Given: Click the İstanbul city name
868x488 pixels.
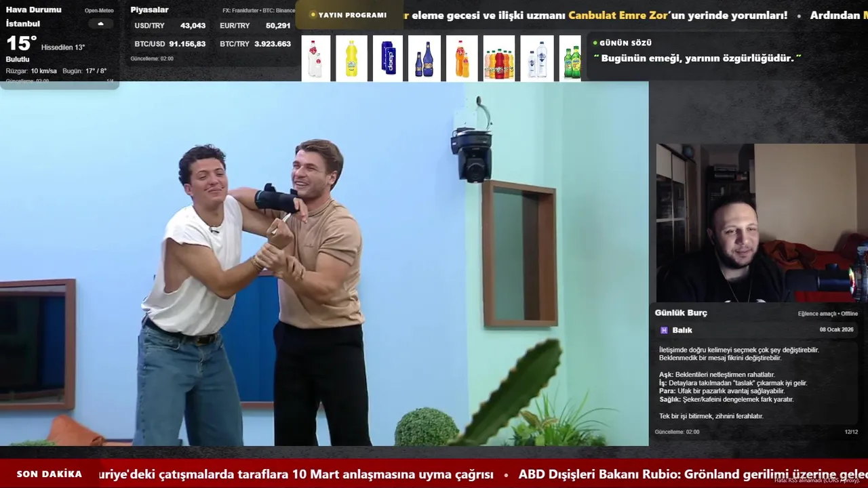Looking at the screenshot, I should pos(23,24).
